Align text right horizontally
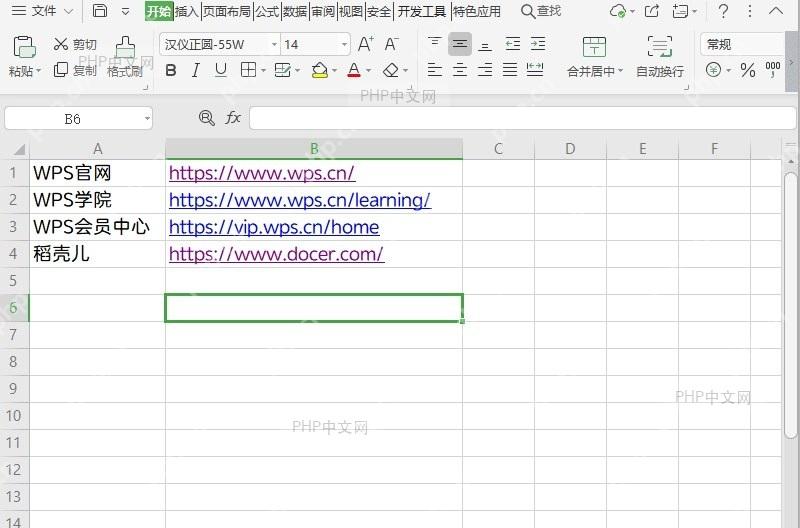Image resolution: width=800 pixels, height=528 pixels. coord(485,70)
